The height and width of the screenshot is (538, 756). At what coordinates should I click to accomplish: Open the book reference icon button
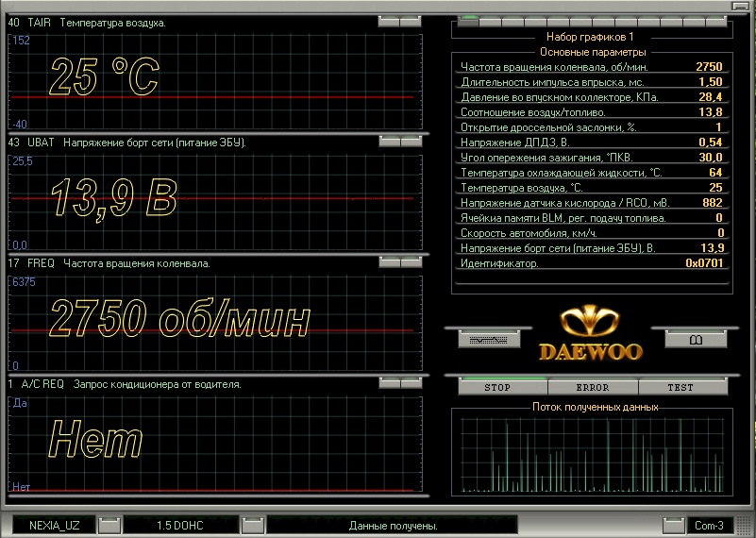point(696,339)
